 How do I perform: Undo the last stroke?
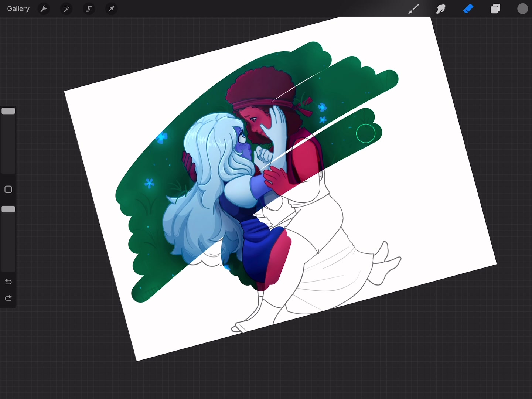pos(8,282)
